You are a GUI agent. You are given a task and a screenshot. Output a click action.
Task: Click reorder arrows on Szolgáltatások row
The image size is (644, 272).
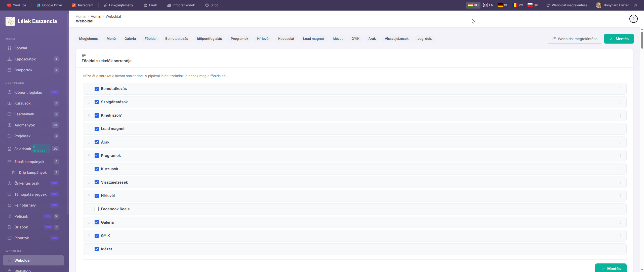(x=620, y=102)
